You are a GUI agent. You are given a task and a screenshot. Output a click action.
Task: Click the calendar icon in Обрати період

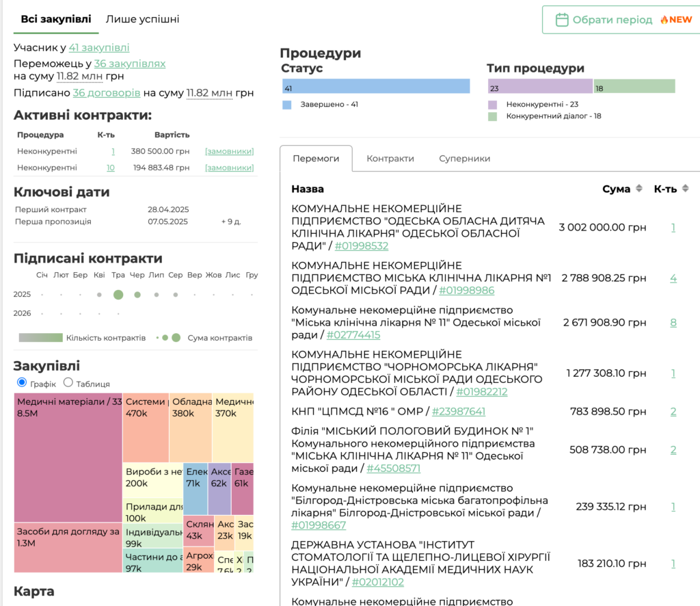tap(562, 20)
